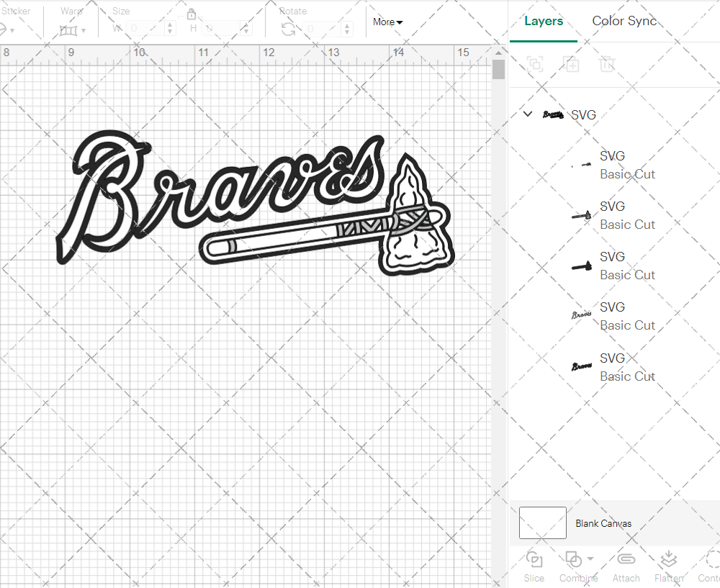
Task: Select the Layers tab
Action: pos(544,21)
